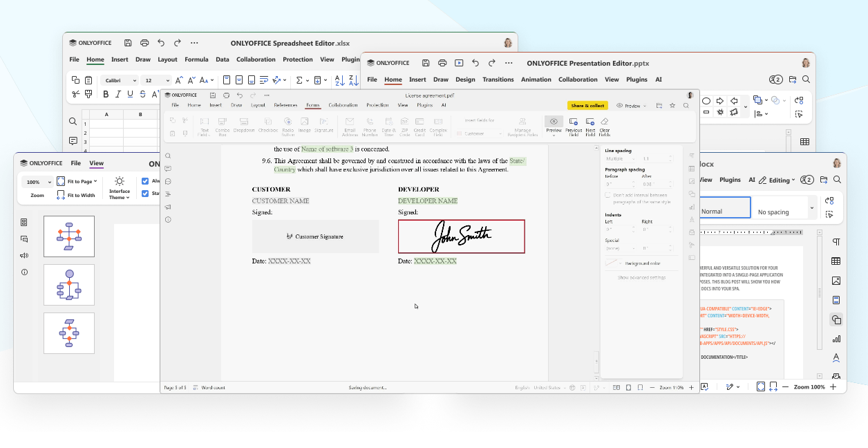This screenshot has width=868, height=448.
Task: Open font size 12 dropdown
Action: point(155,80)
